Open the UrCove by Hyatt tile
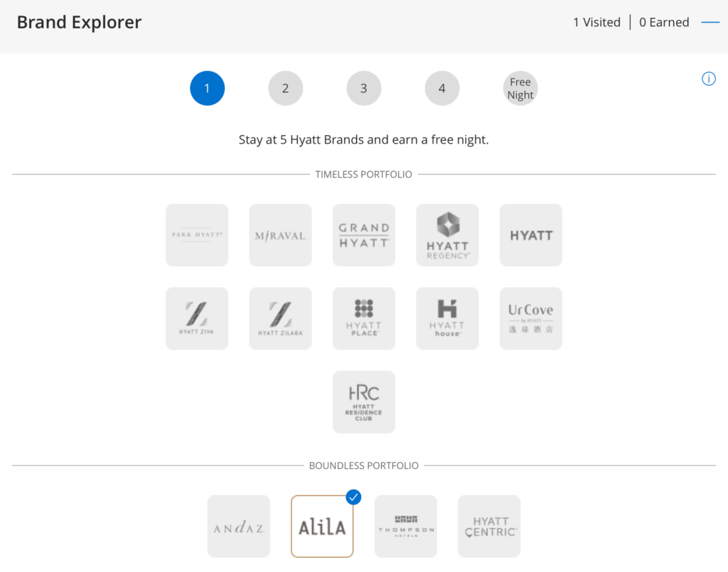Image resolution: width=728 pixels, height=572 pixels. [531, 318]
